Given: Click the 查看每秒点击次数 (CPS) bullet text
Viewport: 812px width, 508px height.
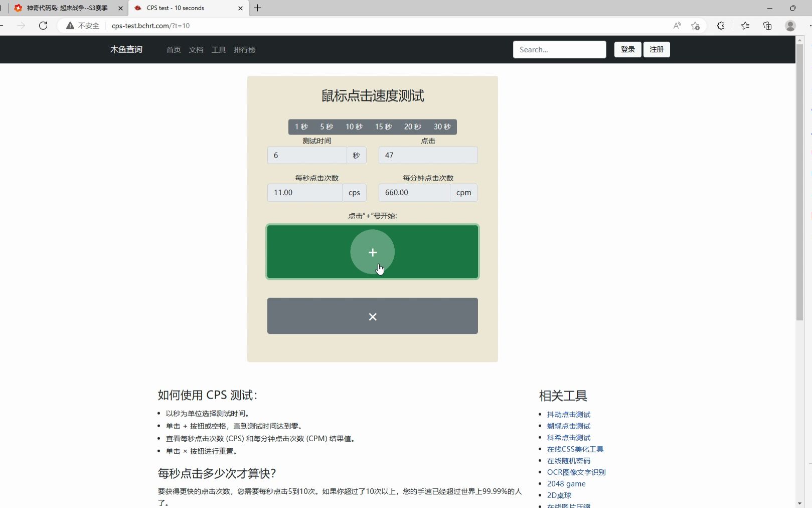Looking at the screenshot, I should [262, 439].
